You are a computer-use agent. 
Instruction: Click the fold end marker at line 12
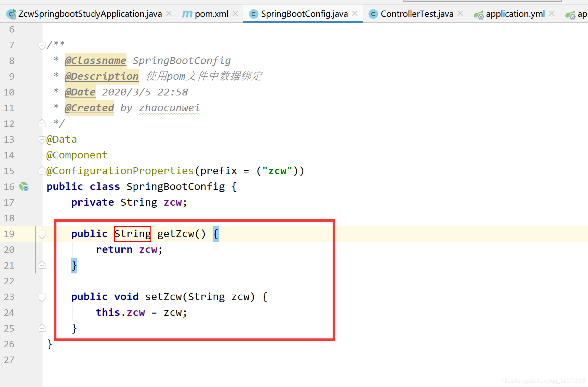42,123
